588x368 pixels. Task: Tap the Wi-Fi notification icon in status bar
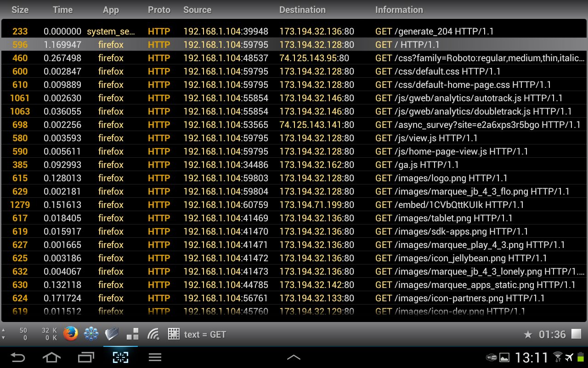491,357
